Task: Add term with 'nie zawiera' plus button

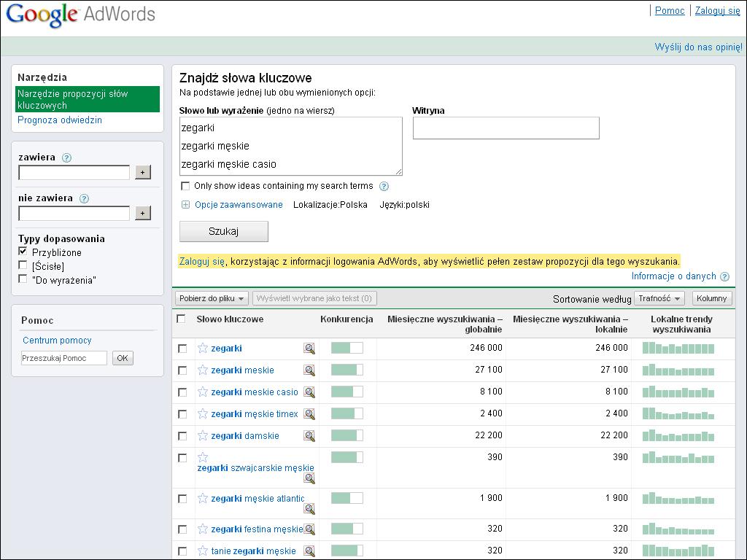Action: tap(142, 214)
